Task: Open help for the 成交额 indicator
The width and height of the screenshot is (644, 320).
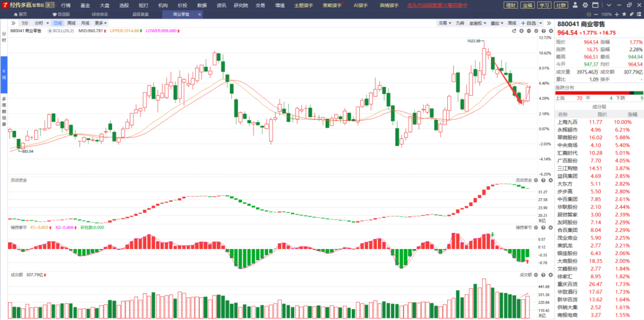Action: [x=542, y=275]
